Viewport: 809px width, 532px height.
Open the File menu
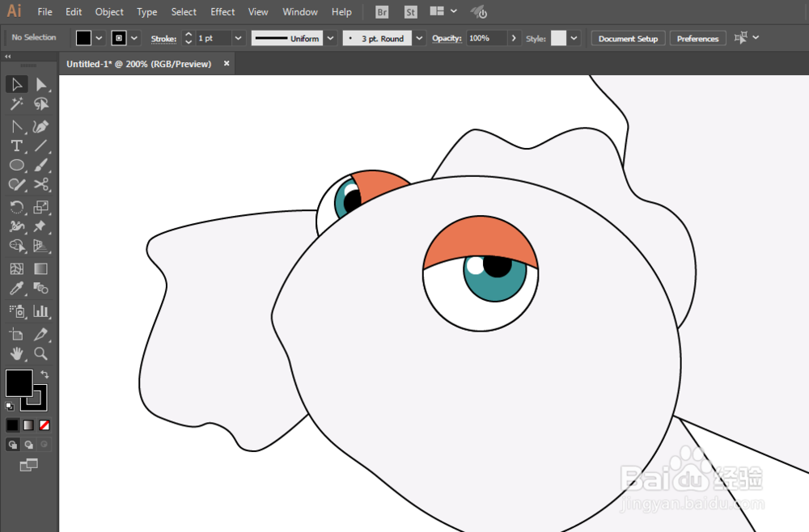coord(44,11)
